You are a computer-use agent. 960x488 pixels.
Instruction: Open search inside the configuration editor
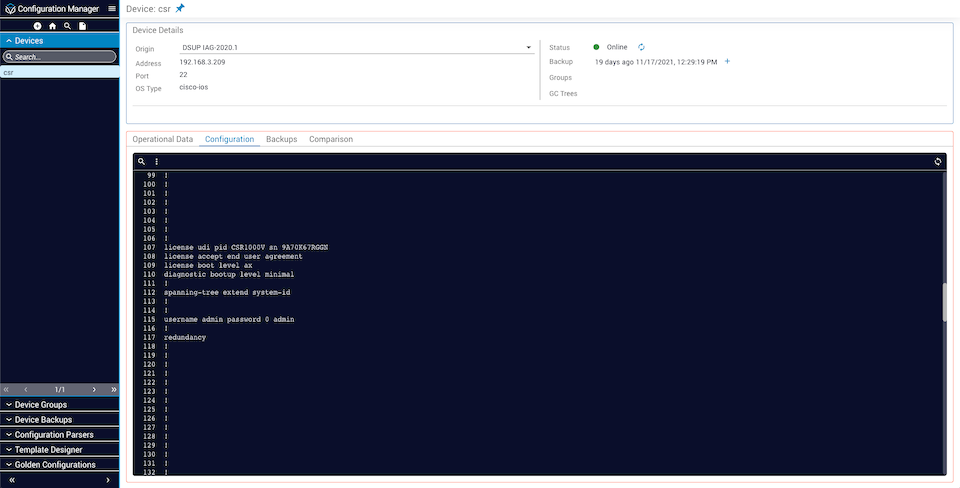coord(142,161)
